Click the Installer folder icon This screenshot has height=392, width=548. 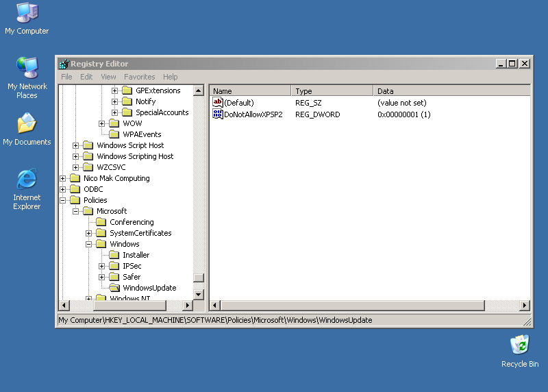114,255
